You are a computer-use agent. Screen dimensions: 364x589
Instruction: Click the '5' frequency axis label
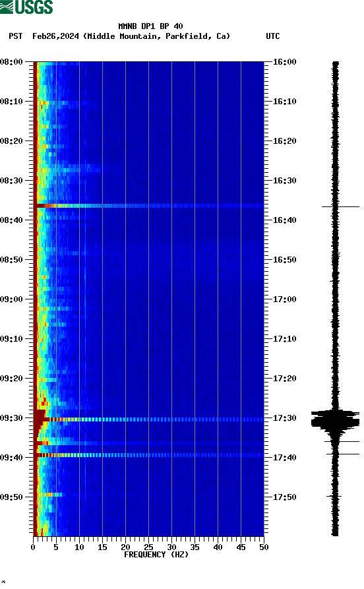tap(56, 547)
